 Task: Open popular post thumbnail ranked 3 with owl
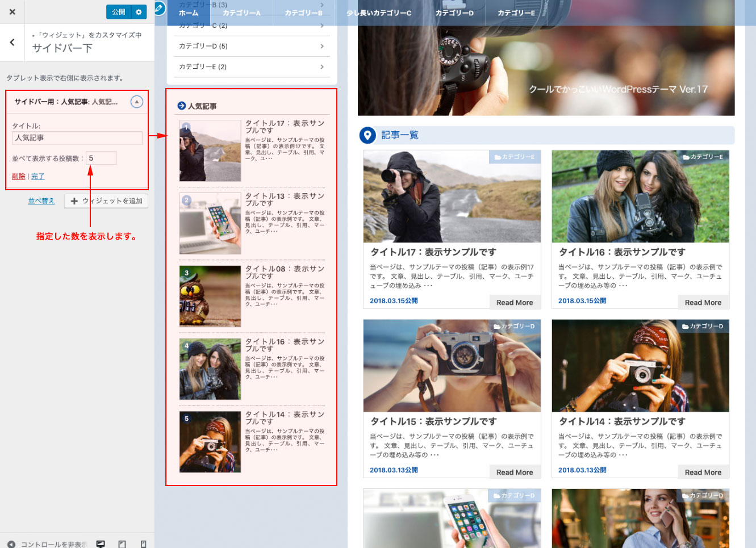tap(210, 296)
